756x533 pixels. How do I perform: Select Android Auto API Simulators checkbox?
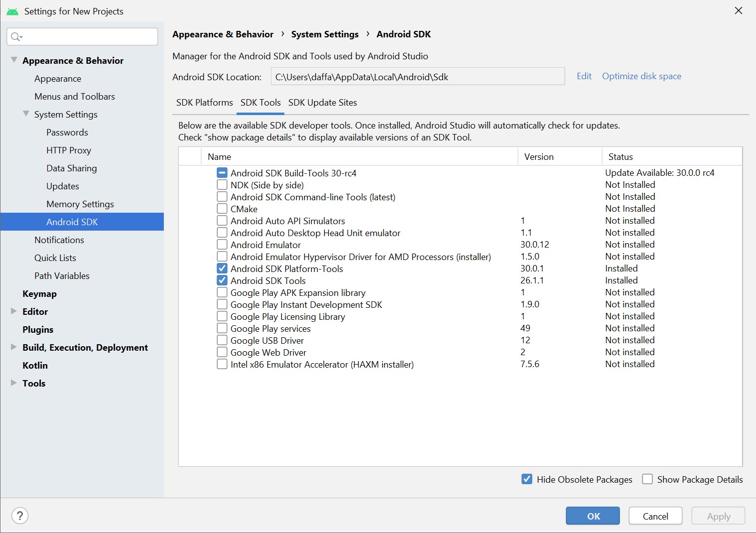222,221
